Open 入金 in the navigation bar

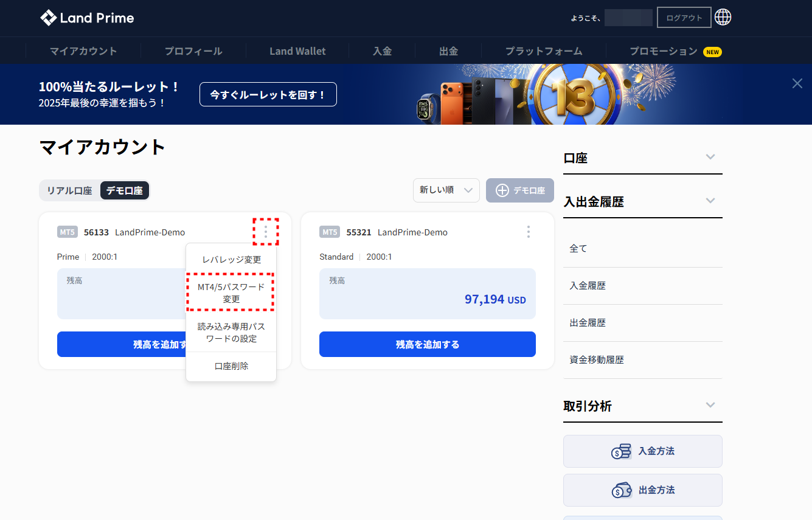coord(383,51)
